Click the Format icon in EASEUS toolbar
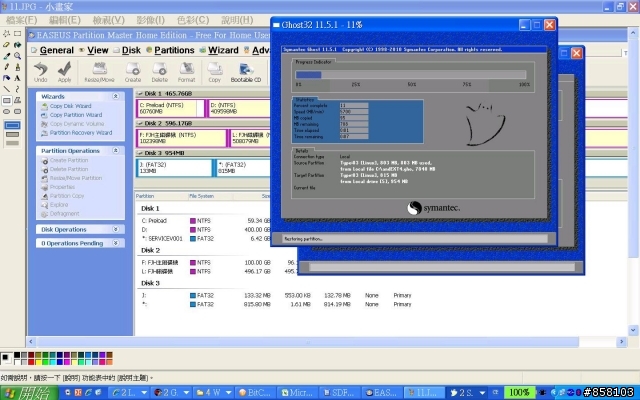 (x=187, y=71)
